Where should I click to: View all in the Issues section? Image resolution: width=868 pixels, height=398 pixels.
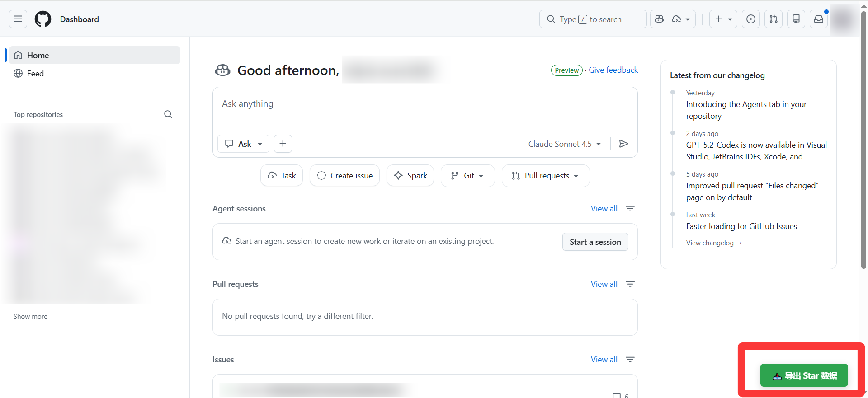[x=604, y=359]
